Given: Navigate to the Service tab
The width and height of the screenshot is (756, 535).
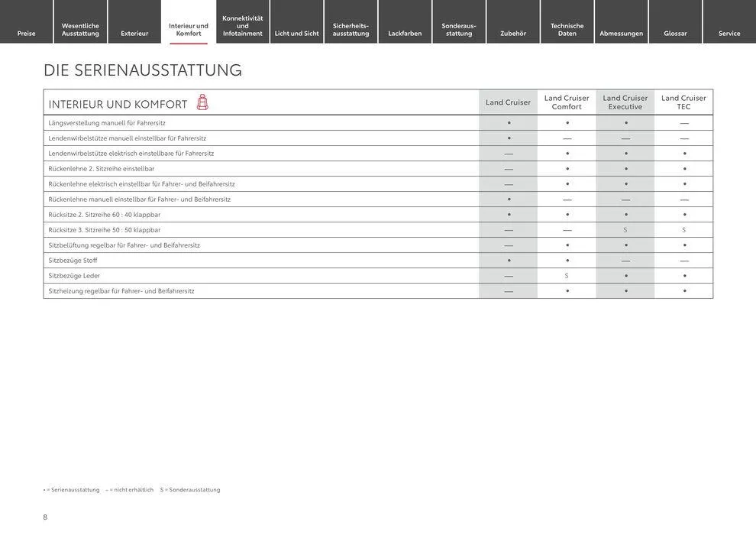Looking at the screenshot, I should tap(729, 33).
